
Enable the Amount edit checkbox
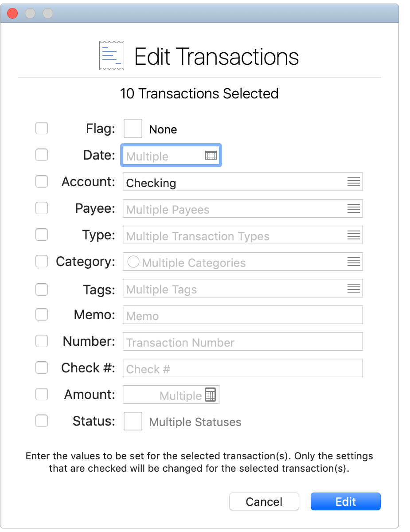(41, 394)
